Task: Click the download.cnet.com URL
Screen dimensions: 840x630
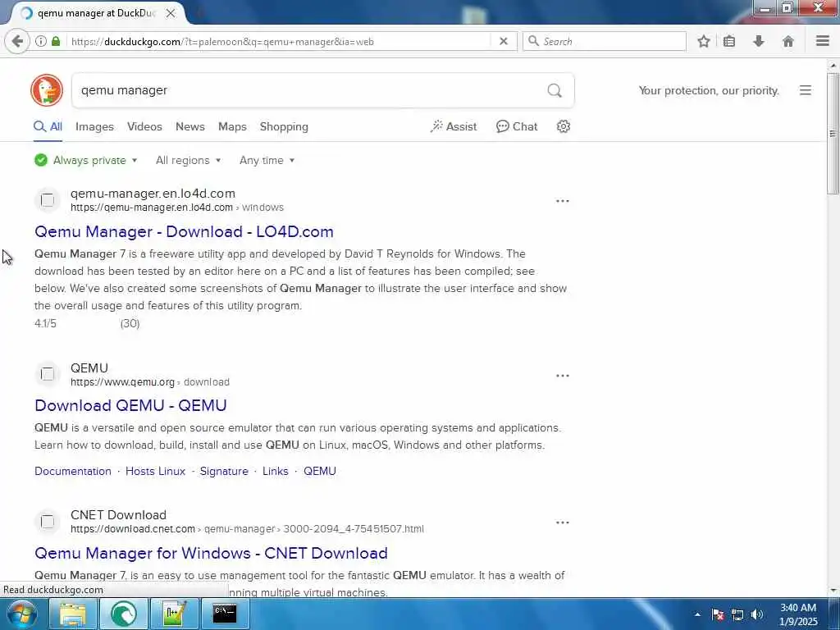Action: click(x=247, y=529)
